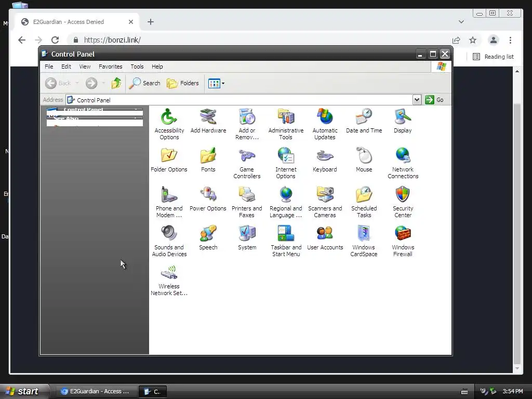Open the Back button history dropdown

(77, 83)
